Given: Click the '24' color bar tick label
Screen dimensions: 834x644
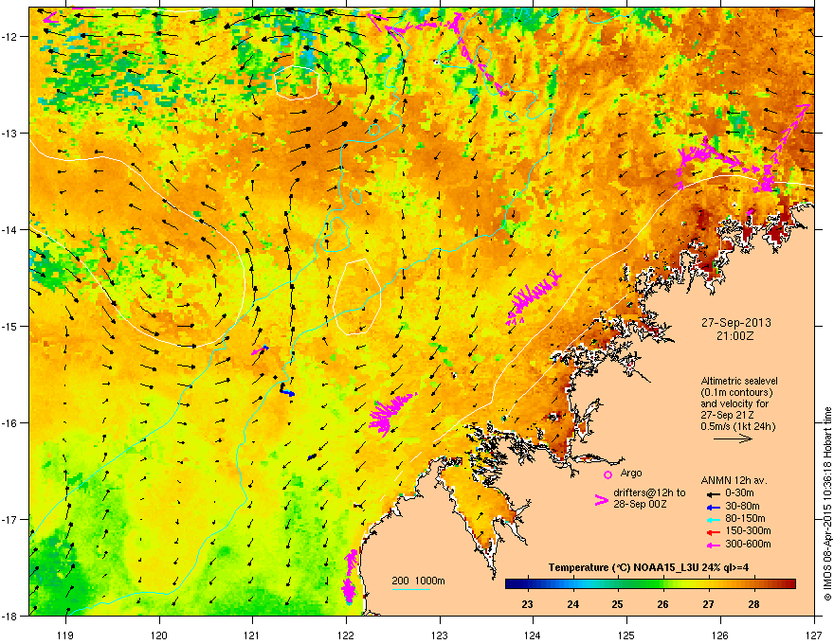Looking at the screenshot, I should (x=572, y=604).
